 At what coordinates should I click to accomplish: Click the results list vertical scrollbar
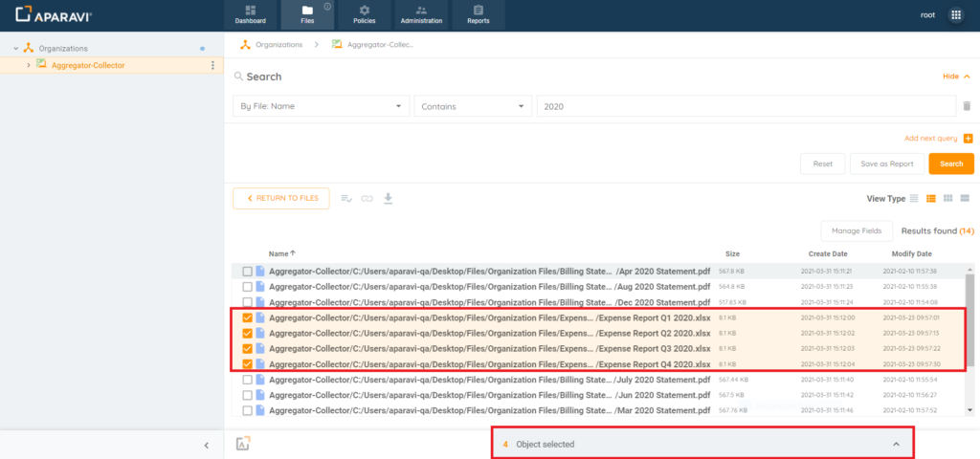970,318
